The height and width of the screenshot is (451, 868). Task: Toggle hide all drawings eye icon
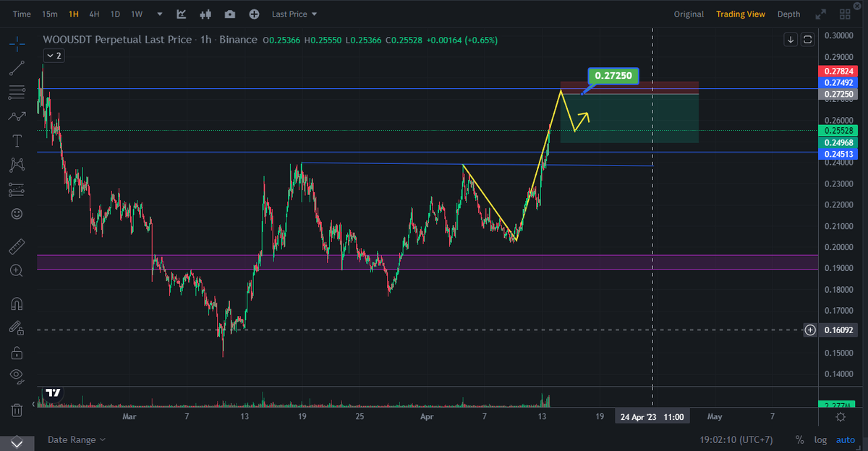17,376
